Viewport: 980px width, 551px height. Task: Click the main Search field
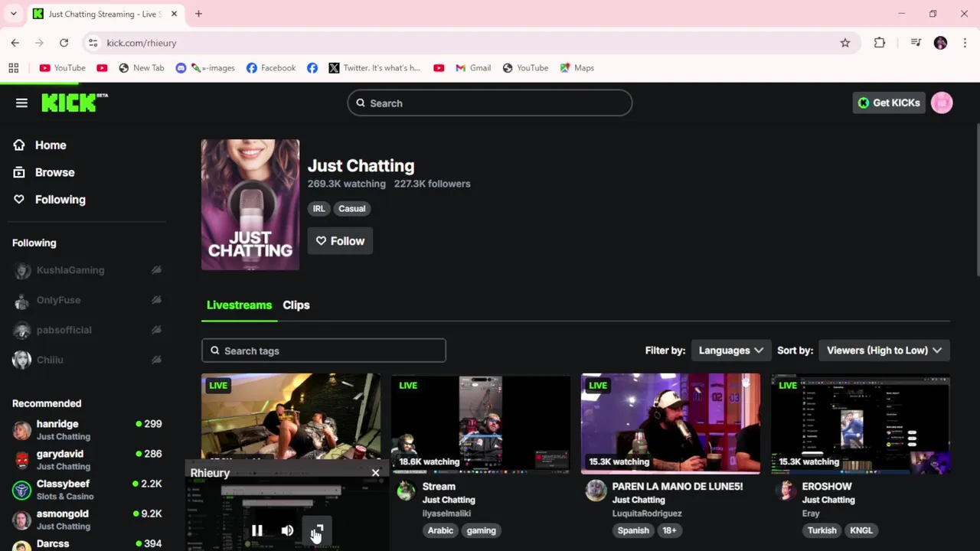tap(490, 103)
